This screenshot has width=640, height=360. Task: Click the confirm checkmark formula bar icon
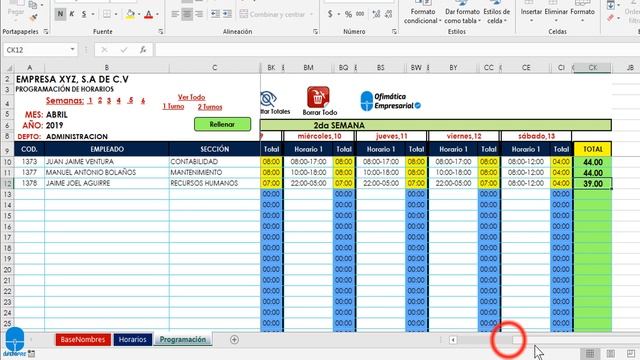point(124,50)
